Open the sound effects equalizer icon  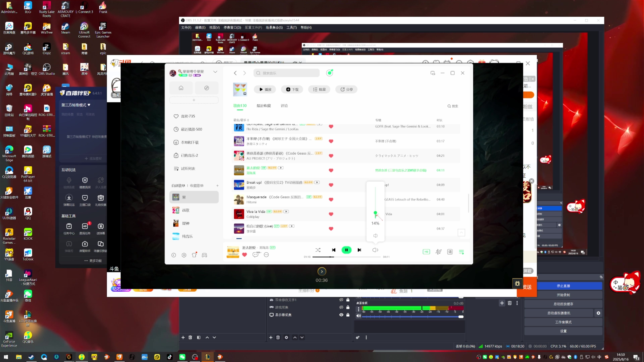point(438,252)
